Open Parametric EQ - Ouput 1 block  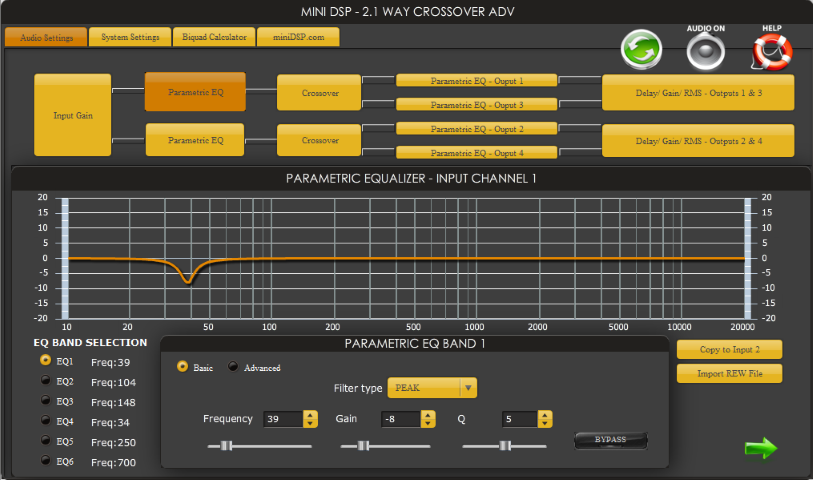coord(476,80)
